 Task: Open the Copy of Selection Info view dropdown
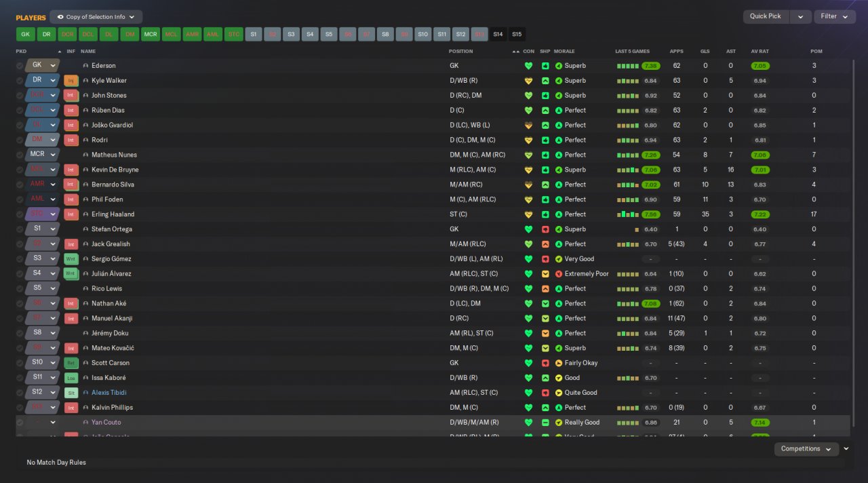tap(96, 17)
